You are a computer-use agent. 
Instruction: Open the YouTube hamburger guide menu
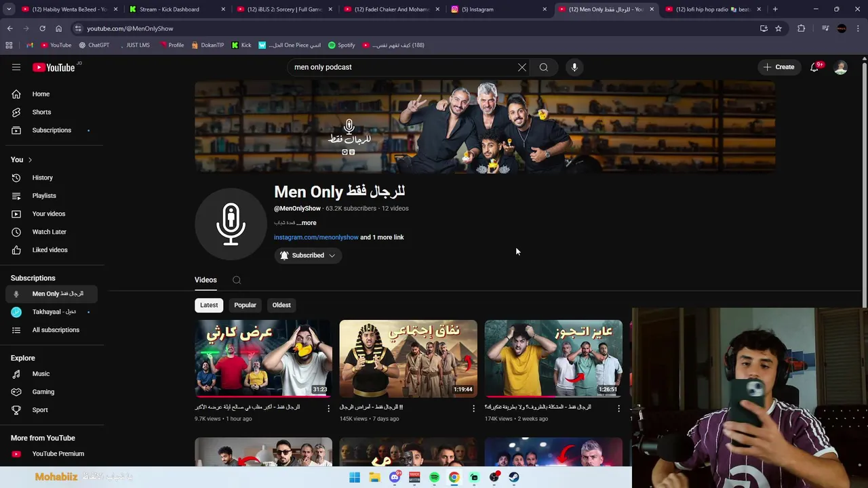[16, 67]
